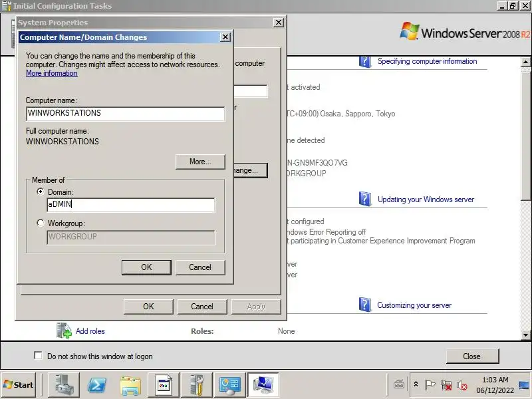Click the Show desktop icon in tray corner

click(x=525, y=385)
